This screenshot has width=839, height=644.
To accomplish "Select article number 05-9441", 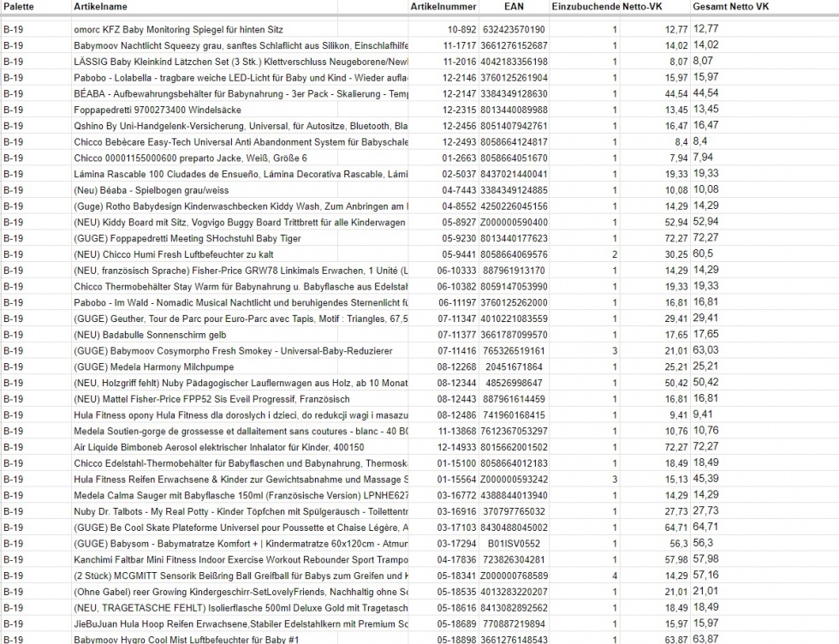I will pos(459,254).
